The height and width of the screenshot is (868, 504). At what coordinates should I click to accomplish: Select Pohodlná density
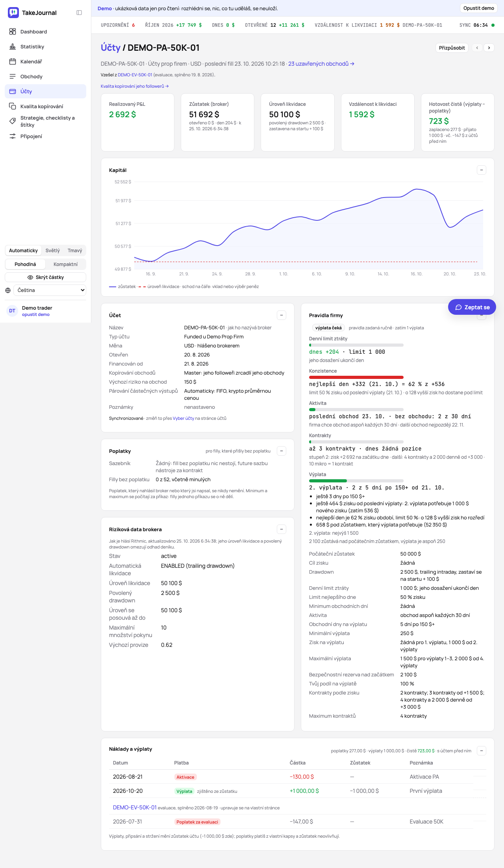point(25,264)
